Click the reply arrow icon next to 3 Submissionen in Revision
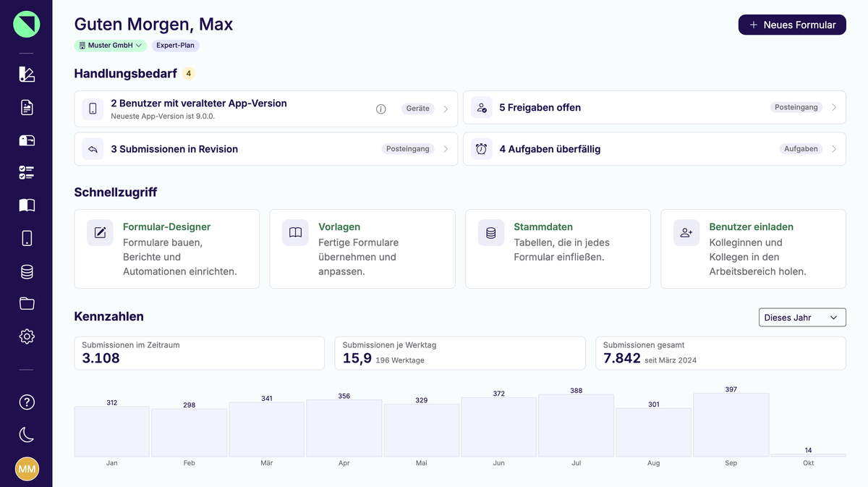The width and height of the screenshot is (868, 487). click(93, 149)
